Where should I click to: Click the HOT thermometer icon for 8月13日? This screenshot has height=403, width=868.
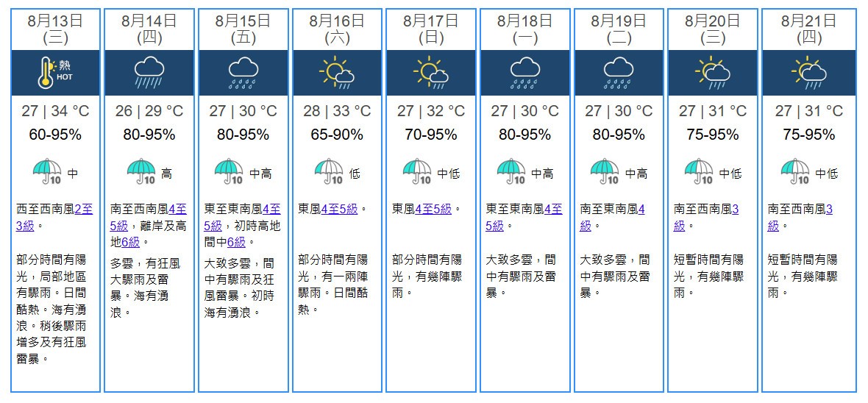55,72
